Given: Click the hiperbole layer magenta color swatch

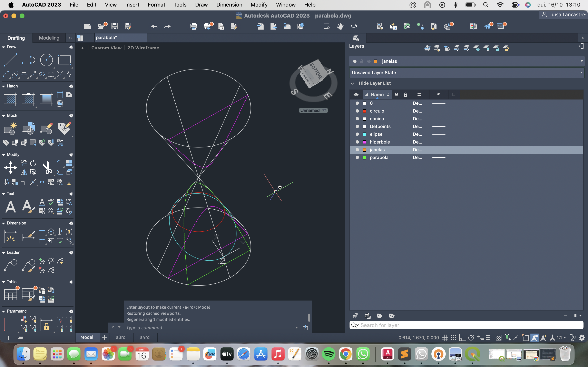Looking at the screenshot, I should (364, 142).
